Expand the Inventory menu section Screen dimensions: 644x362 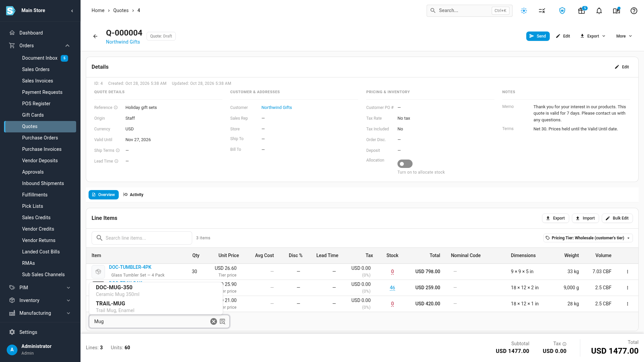pos(68,300)
